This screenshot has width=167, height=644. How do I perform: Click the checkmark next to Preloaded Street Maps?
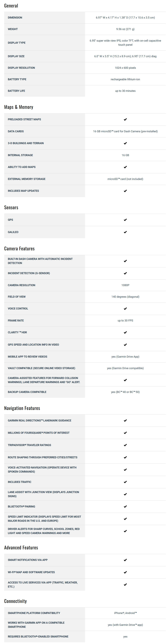125,120
